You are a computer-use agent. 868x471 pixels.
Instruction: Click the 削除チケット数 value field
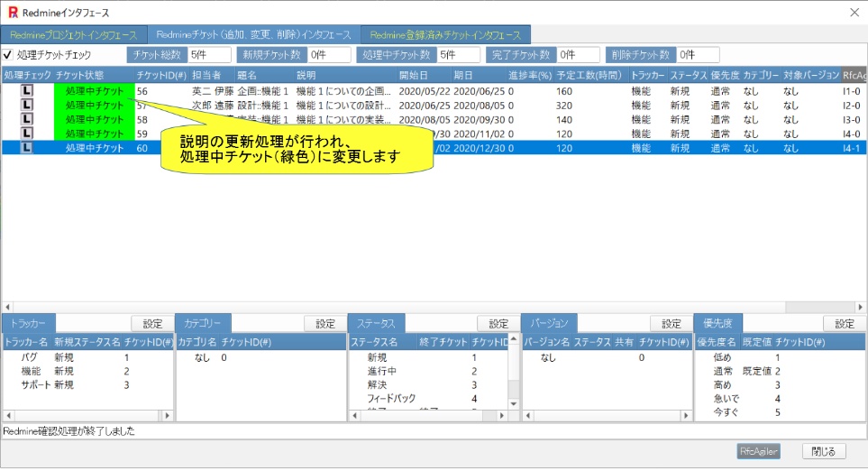[698, 55]
